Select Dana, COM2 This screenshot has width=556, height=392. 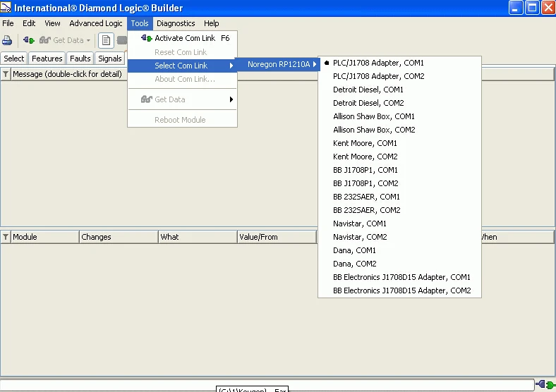[399, 264]
